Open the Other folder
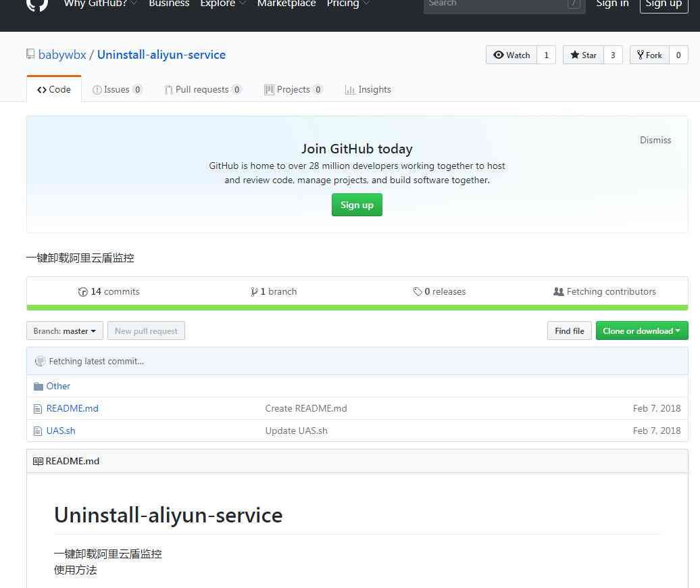The image size is (700, 588). 58,386
